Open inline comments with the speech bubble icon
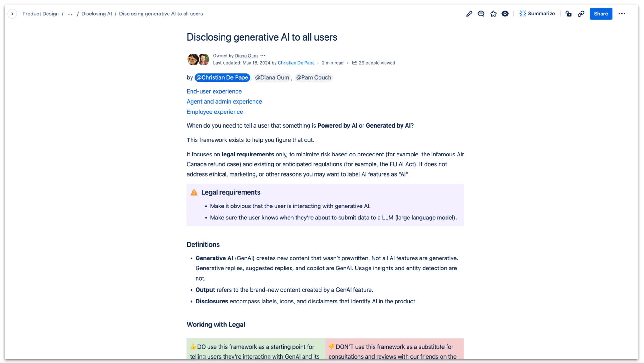This screenshot has width=644, height=363. coord(481,14)
